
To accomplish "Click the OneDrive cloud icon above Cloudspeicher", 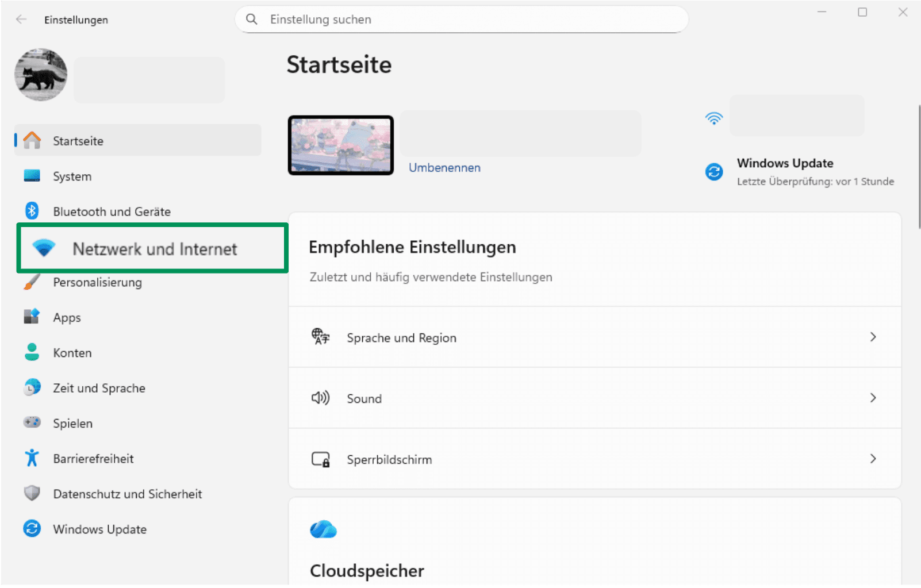I will (323, 529).
